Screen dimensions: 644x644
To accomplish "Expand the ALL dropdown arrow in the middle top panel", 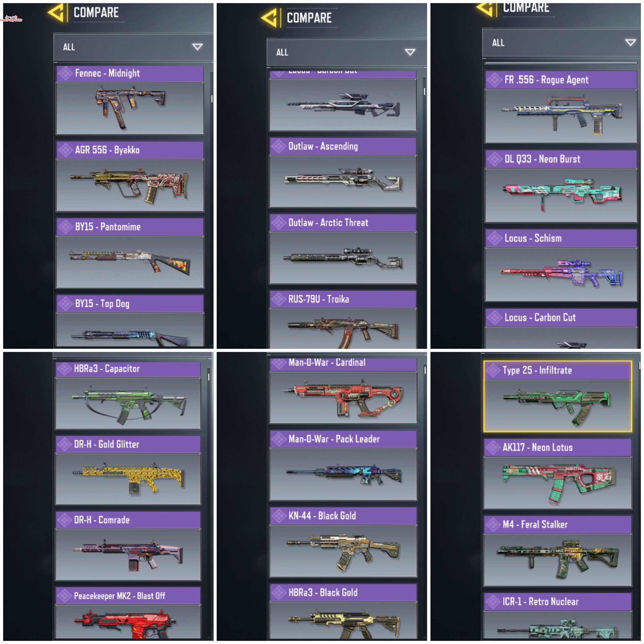I will tap(410, 52).
